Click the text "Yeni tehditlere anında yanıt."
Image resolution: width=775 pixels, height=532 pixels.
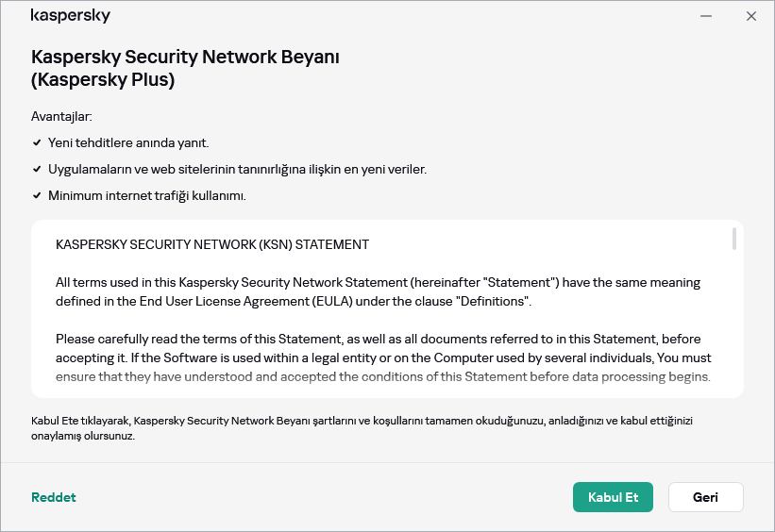[x=128, y=143]
